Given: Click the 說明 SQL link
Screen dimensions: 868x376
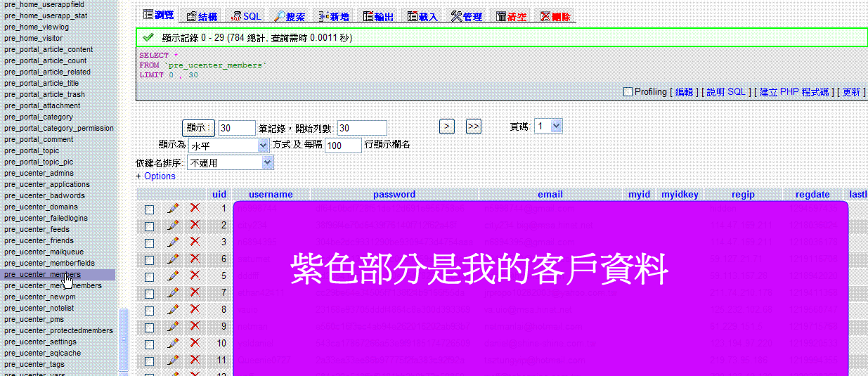Looking at the screenshot, I should coord(726,92).
